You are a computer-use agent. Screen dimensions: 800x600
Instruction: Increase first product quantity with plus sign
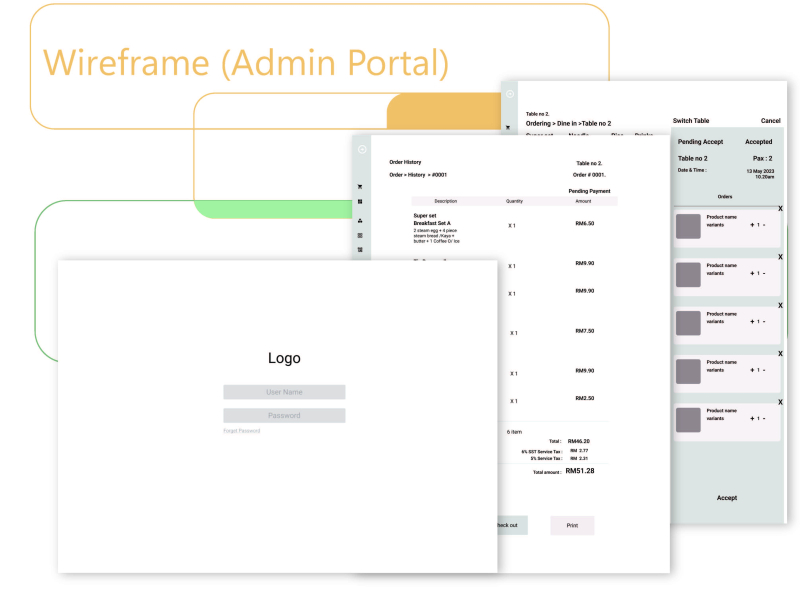(751, 225)
